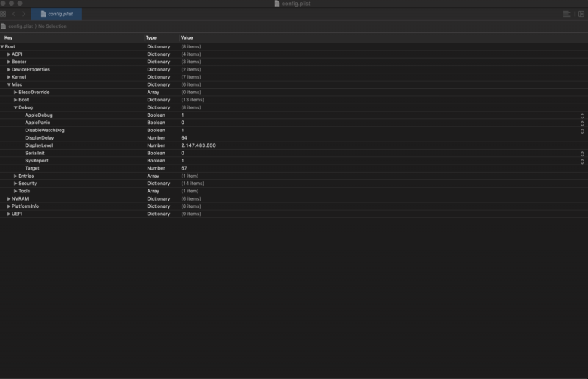Expand the Booter dictionary
Image resolution: width=588 pixels, height=379 pixels.
coord(9,62)
